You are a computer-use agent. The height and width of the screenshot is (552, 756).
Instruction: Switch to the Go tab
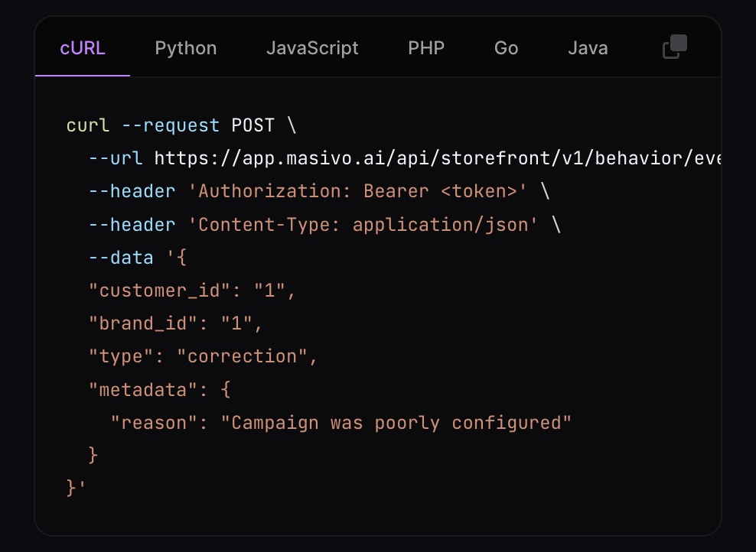coord(506,48)
